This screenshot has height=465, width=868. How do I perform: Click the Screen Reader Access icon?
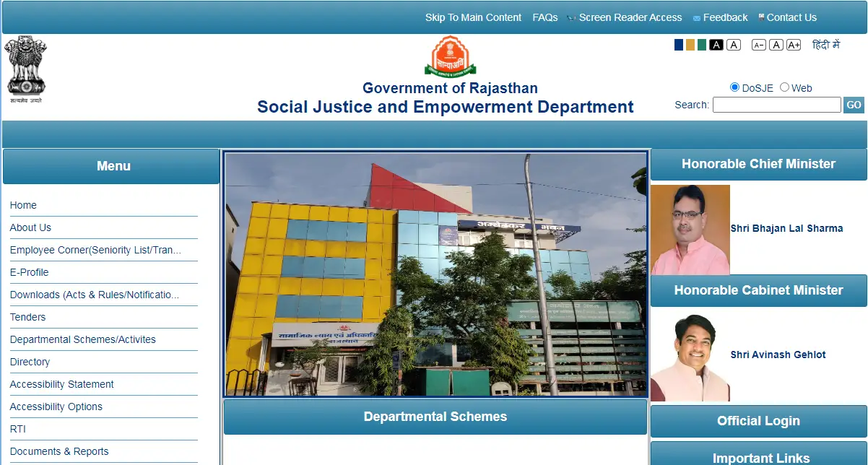[572, 18]
